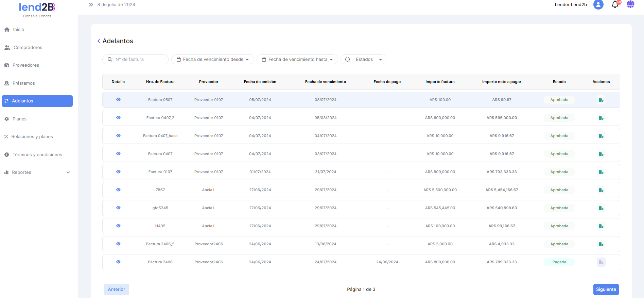Open Proveedores in the sidebar
This screenshot has width=644, height=298.
point(25,65)
